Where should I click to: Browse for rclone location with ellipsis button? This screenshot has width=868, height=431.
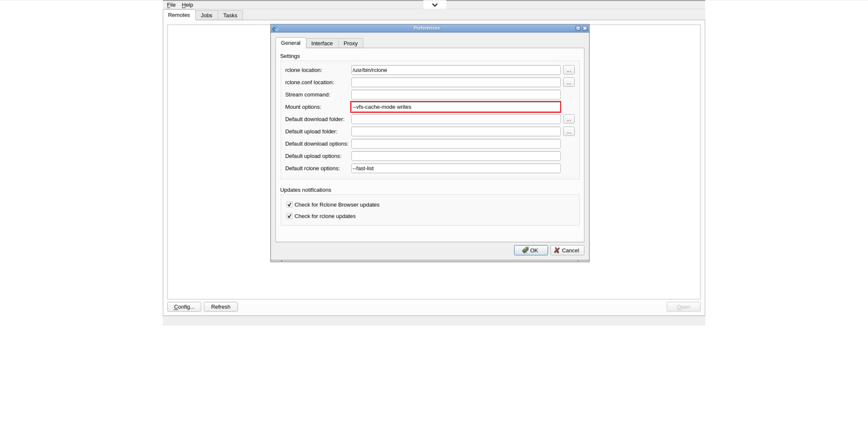coord(569,70)
